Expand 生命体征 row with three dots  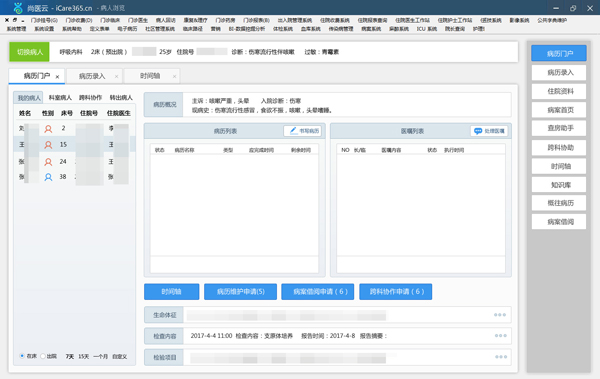[x=500, y=315]
